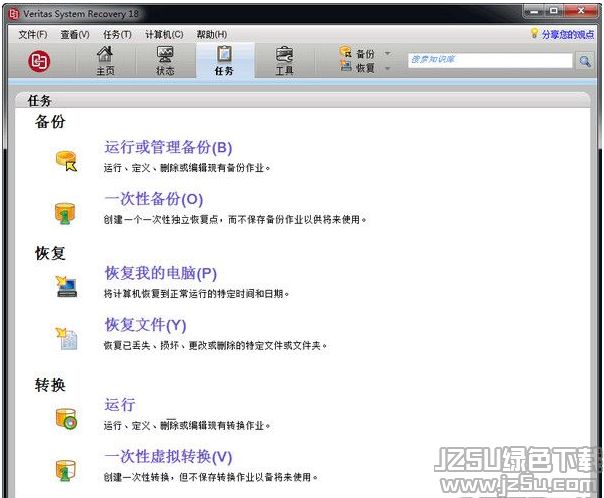This screenshot has width=604, height=498.
Task: Click the 恢复文件 document icon
Action: (x=67, y=339)
